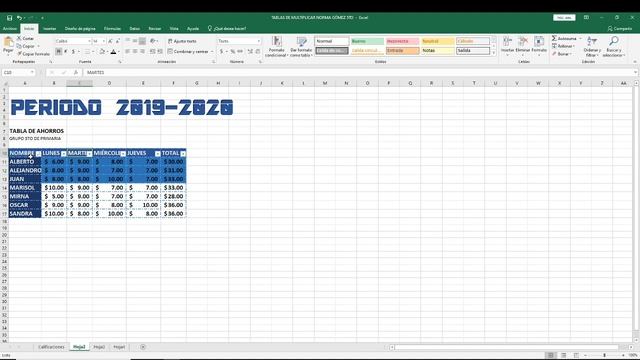Click the currency dollar format icon
640x360 pixels.
tap(221, 52)
